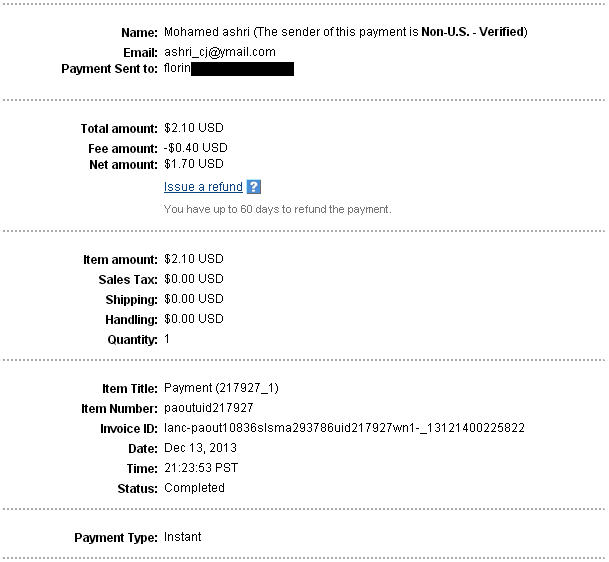Click the Handling value $0.00 USD
This screenshot has width=609, height=562.
pos(193,319)
